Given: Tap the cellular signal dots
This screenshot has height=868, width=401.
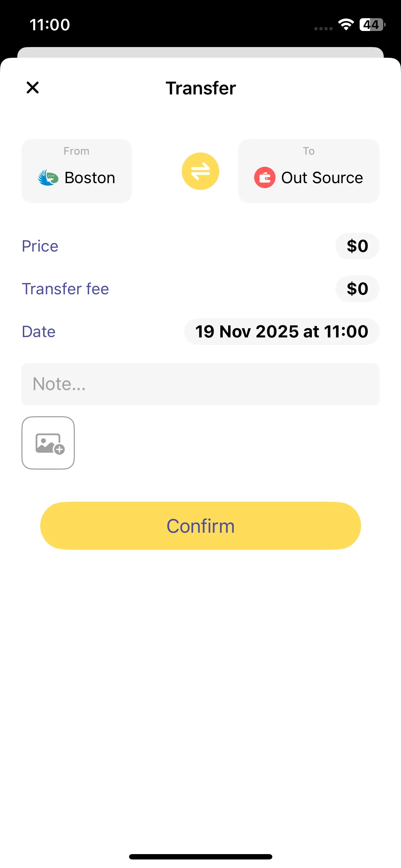Looking at the screenshot, I should (x=323, y=29).
